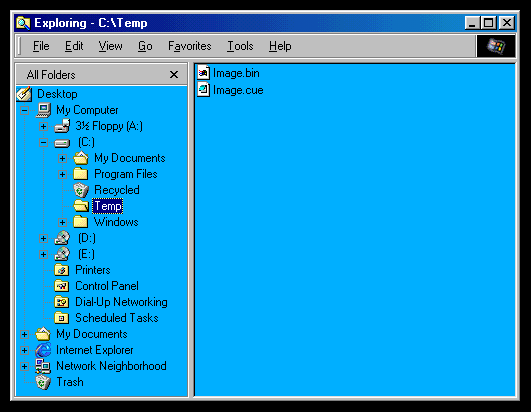The width and height of the screenshot is (531, 412).
Task: Open the Dial-Up Networking icon
Action: point(62,302)
